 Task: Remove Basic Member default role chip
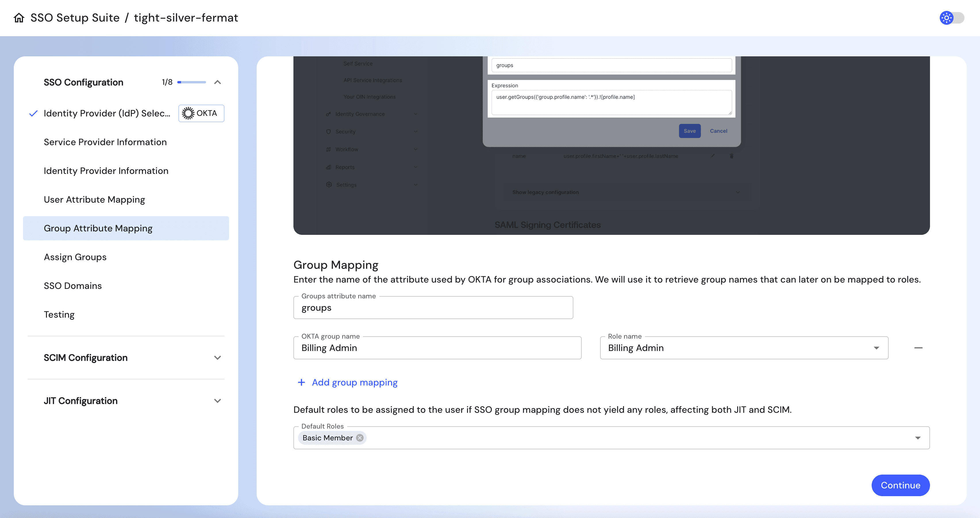(360, 438)
